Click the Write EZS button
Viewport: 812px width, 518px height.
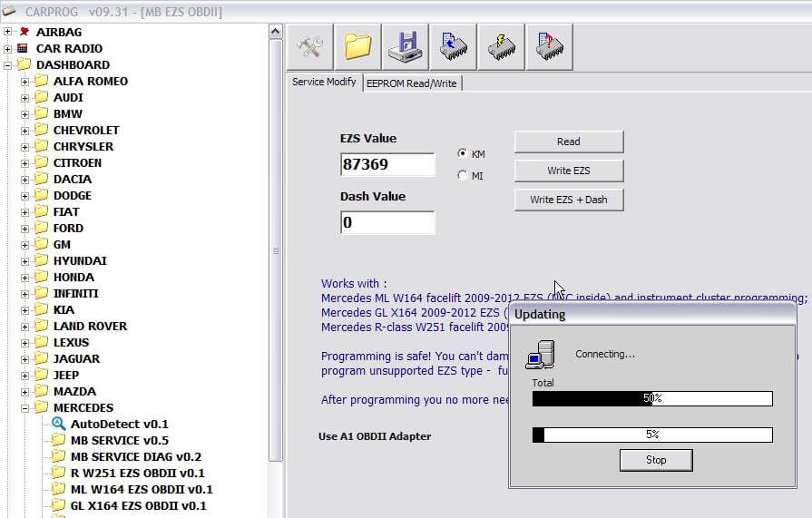point(569,171)
